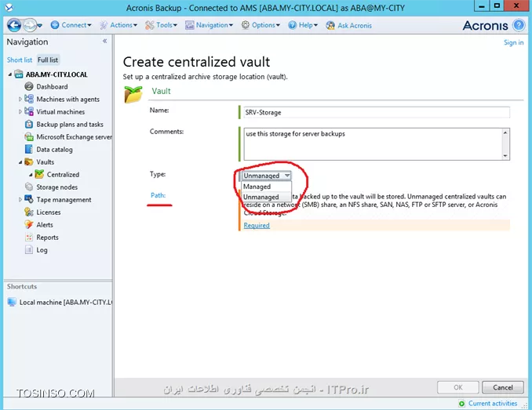532x410 pixels.
Task: Click the ABA.MY-CITY.LOCAL server icon
Action: point(19,74)
